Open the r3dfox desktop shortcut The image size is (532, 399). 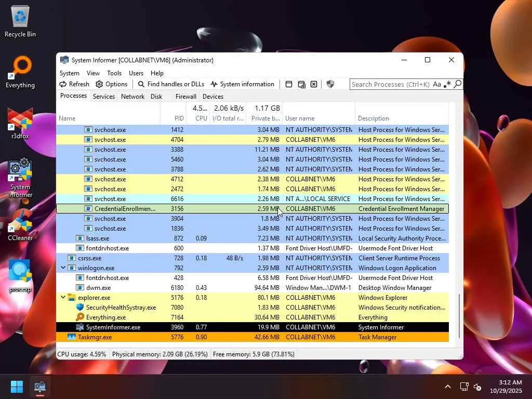pos(20,124)
